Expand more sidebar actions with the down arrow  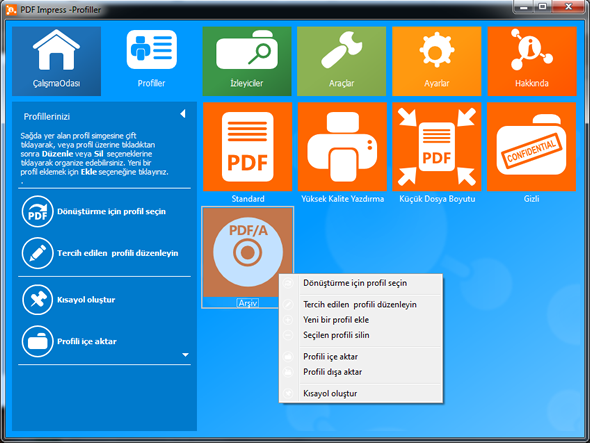[x=186, y=355]
